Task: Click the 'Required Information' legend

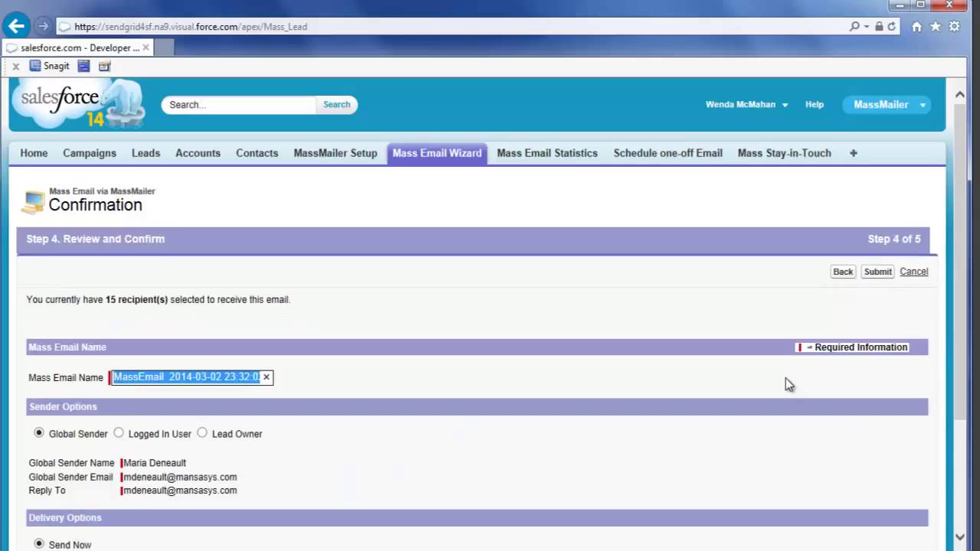Action: [853, 347]
